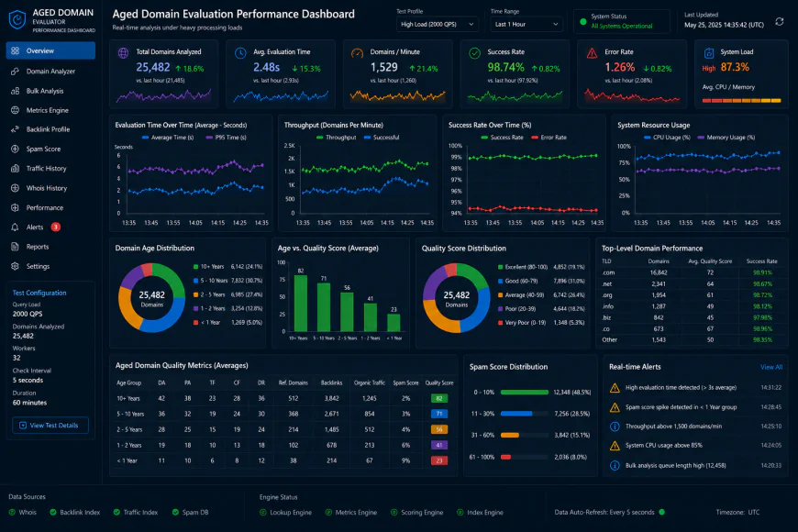Screen dimensions: 798x532
Task: Click the Reports document icon
Action: coord(16,247)
